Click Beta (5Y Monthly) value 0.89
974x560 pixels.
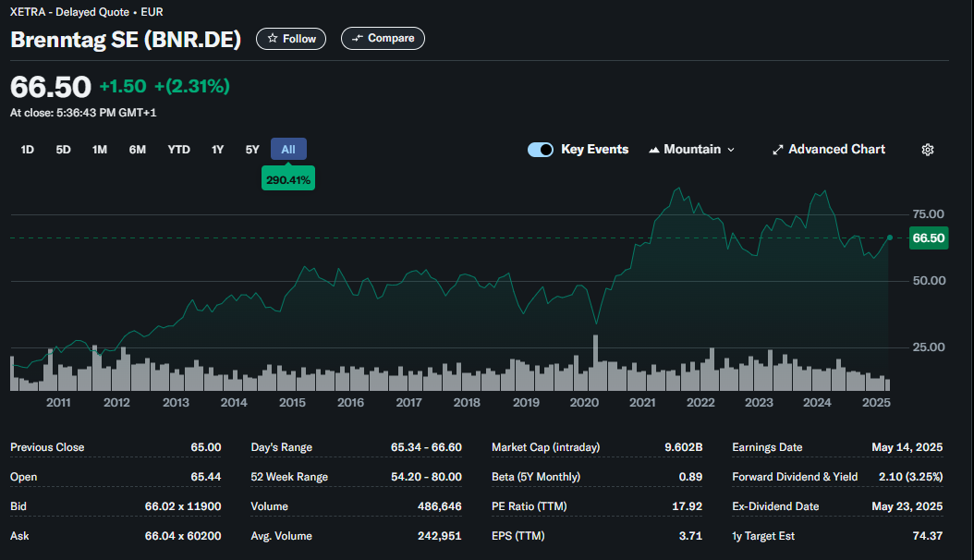coord(690,477)
